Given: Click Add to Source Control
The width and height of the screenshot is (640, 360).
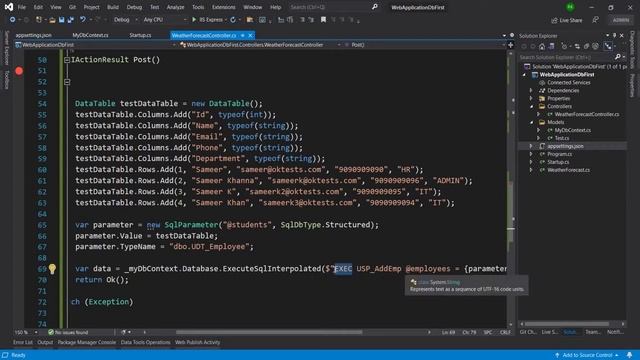Looking at the screenshot, I should [x=587, y=355].
